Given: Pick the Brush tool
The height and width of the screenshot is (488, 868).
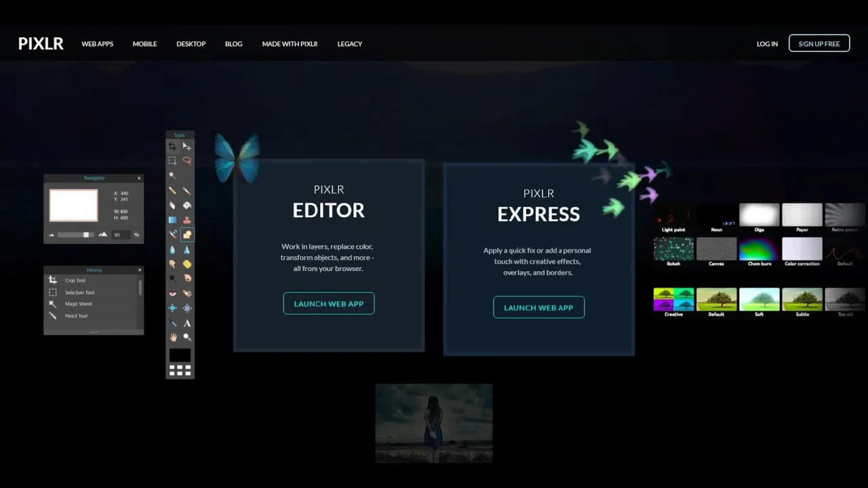Looking at the screenshot, I should click(x=187, y=191).
